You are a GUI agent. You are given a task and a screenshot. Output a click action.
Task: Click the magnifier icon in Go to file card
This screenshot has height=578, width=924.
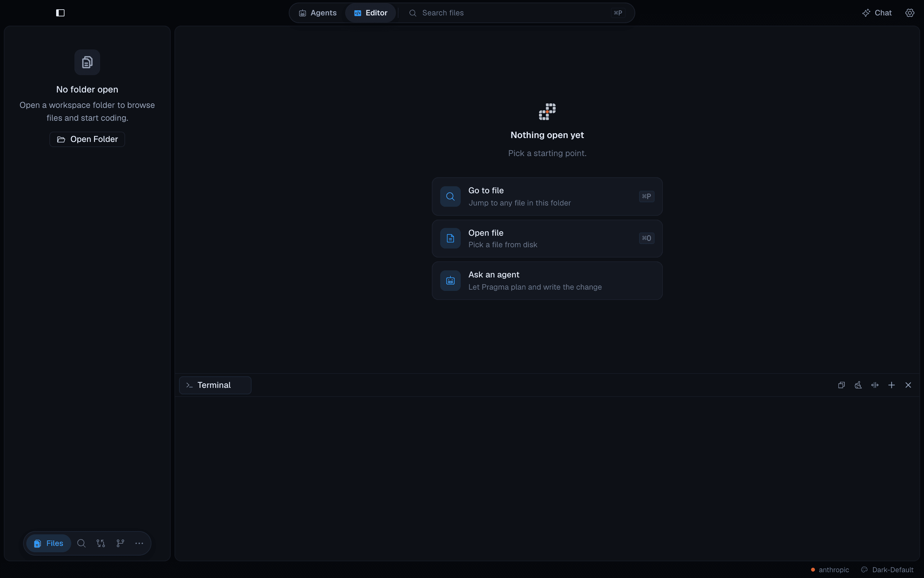450,197
